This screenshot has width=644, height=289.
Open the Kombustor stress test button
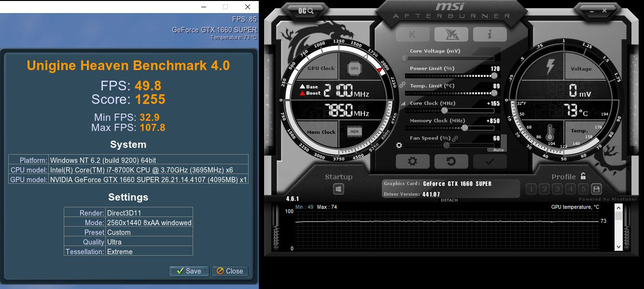[412, 34]
